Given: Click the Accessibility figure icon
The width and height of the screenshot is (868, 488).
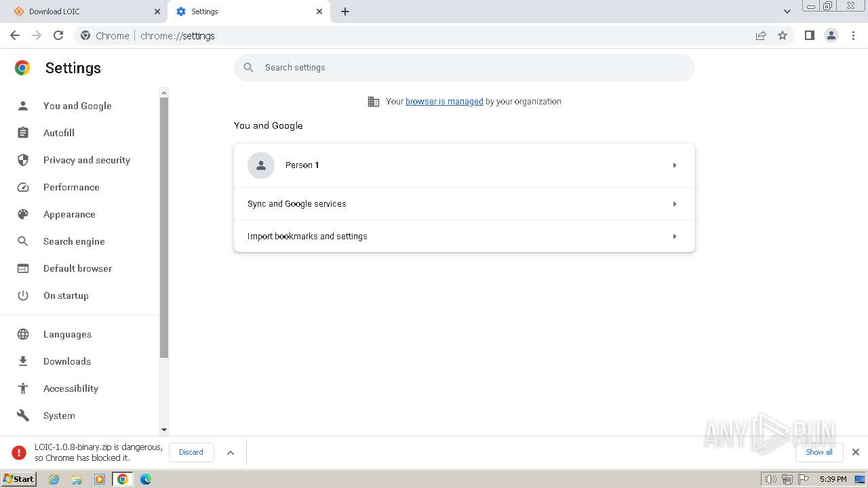Looking at the screenshot, I should click(x=23, y=388).
